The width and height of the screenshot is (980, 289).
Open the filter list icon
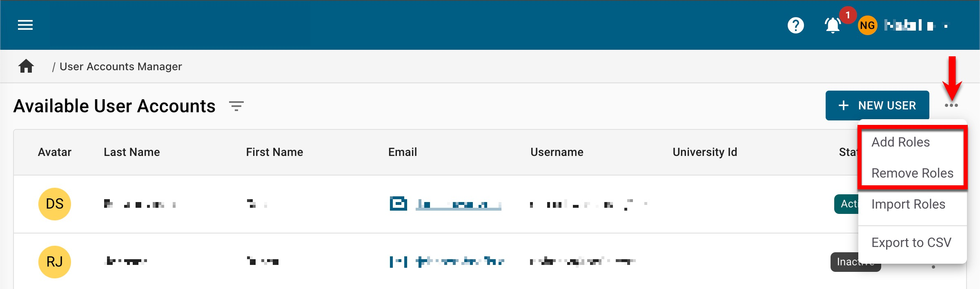(236, 107)
